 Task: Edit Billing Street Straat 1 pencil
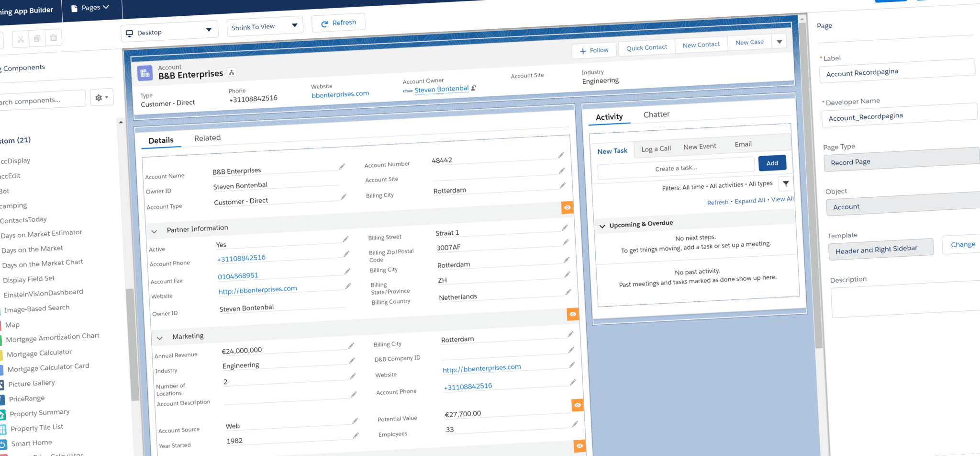[565, 228]
